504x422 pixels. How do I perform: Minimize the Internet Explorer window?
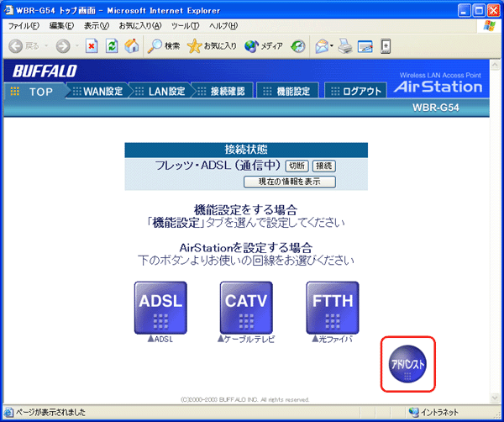coord(464,11)
